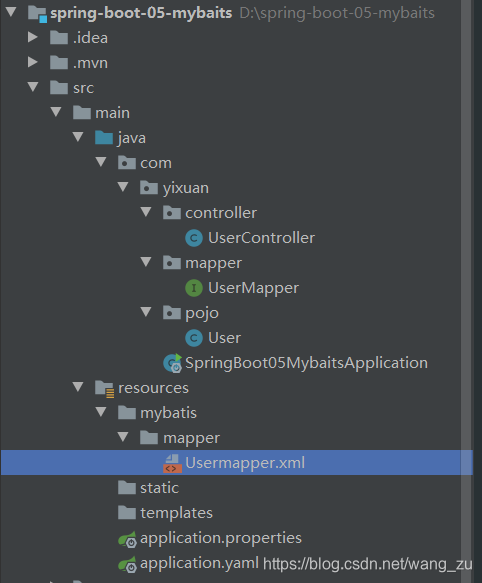Click the pojo package icon
The height and width of the screenshot is (583, 482).
click(x=172, y=312)
